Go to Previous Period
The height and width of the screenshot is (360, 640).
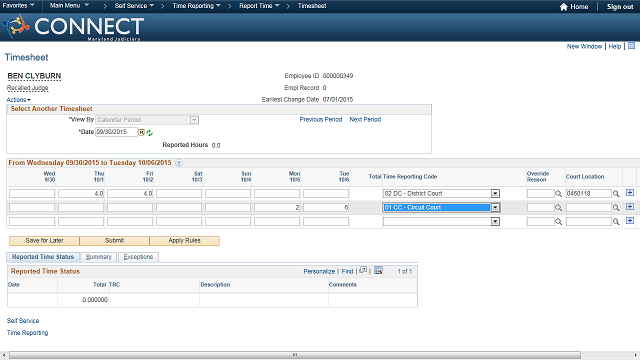coord(321,120)
